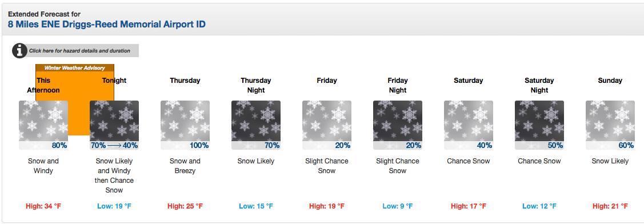The height and width of the screenshot is (224, 644).
Task: Select This Afternoon snow forecast icon
Action: (43, 125)
